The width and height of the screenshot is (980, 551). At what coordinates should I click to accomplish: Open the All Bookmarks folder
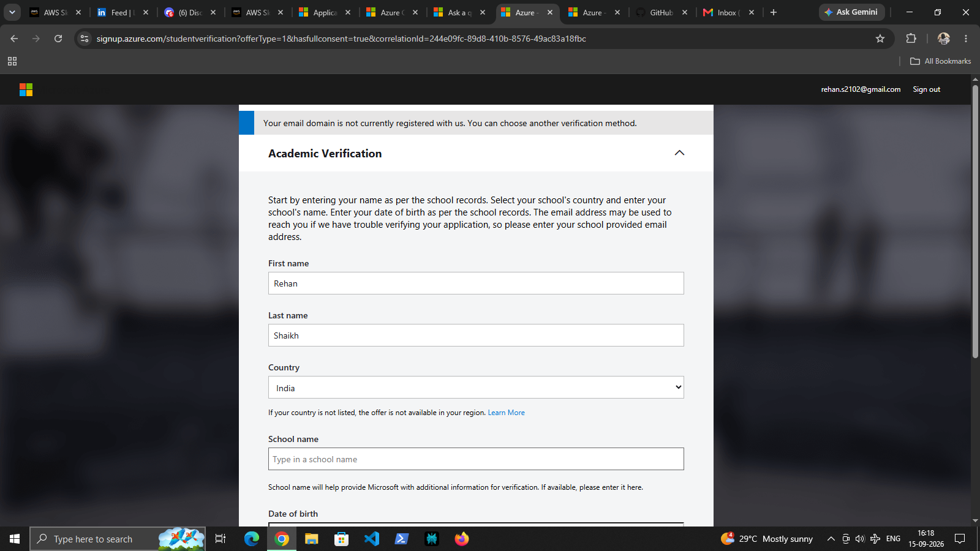tap(941, 61)
